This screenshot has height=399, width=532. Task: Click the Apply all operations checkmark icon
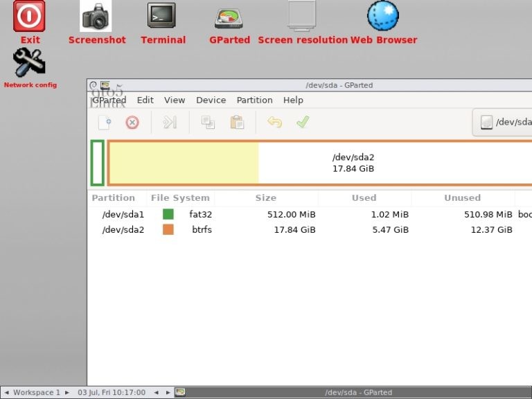tap(303, 122)
